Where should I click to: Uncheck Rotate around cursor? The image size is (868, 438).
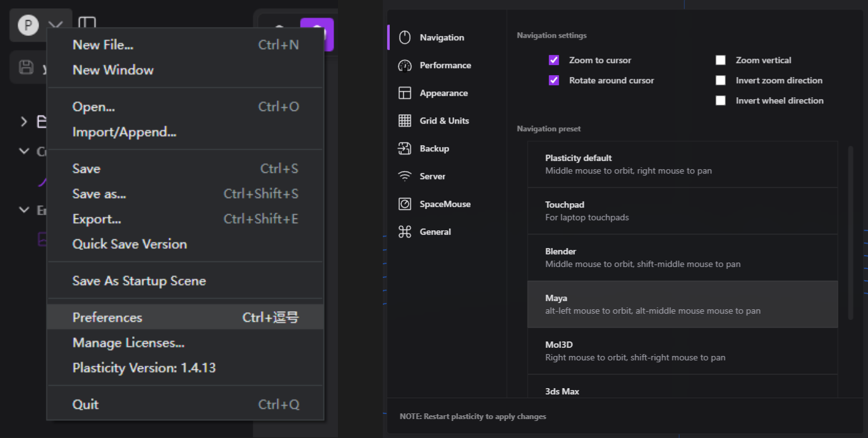pyautogui.click(x=554, y=81)
